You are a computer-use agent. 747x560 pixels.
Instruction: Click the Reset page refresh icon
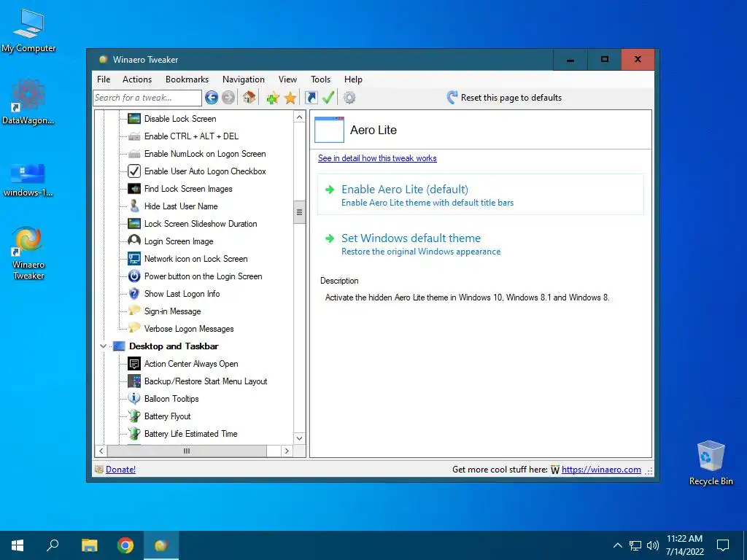(x=452, y=97)
